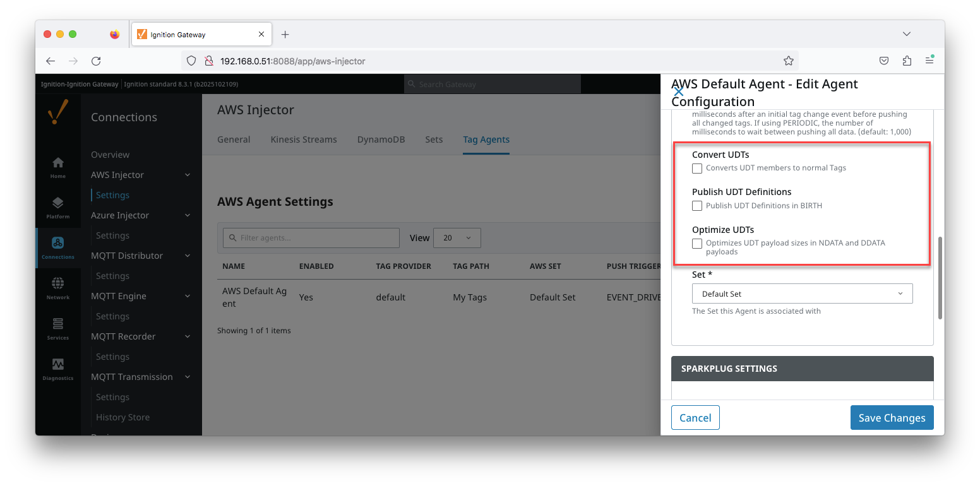This screenshot has width=980, height=486.
Task: Click the Save Changes button
Action: [x=892, y=418]
